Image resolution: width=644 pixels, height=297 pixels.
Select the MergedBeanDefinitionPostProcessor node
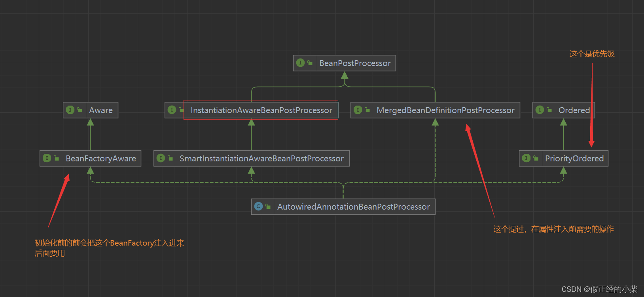tap(435, 110)
